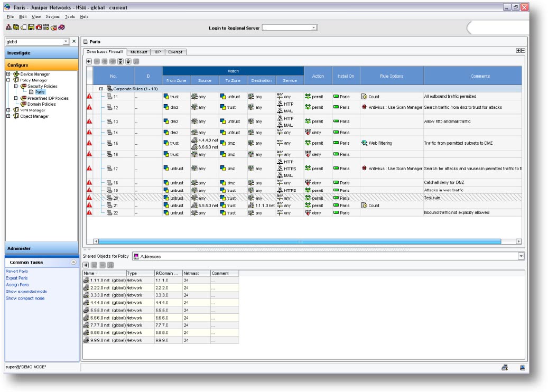Expand the Corporate Rules (1 - 10) group
The height and width of the screenshot is (392, 548).
pos(101,89)
